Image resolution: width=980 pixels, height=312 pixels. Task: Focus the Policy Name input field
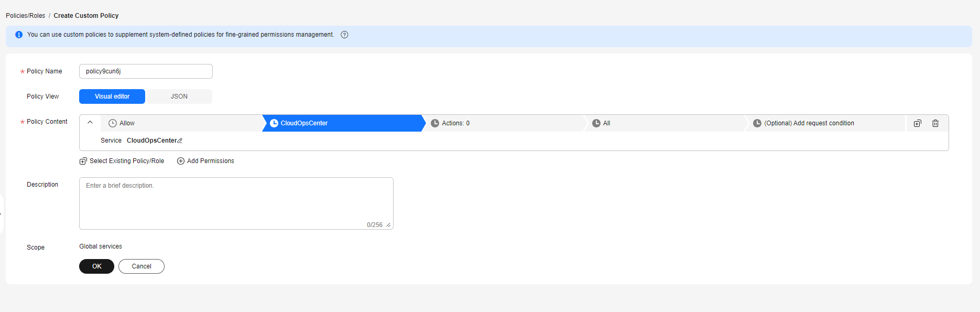[x=146, y=71]
